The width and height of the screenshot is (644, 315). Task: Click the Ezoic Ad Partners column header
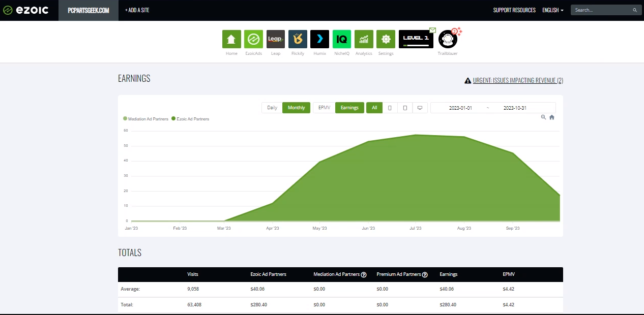click(x=269, y=274)
